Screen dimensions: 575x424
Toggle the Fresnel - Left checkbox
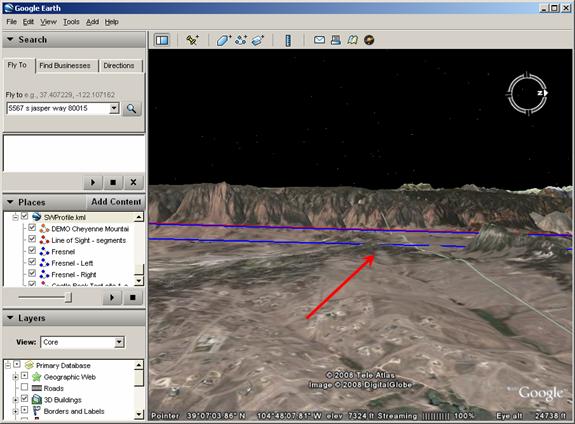tap(32, 262)
